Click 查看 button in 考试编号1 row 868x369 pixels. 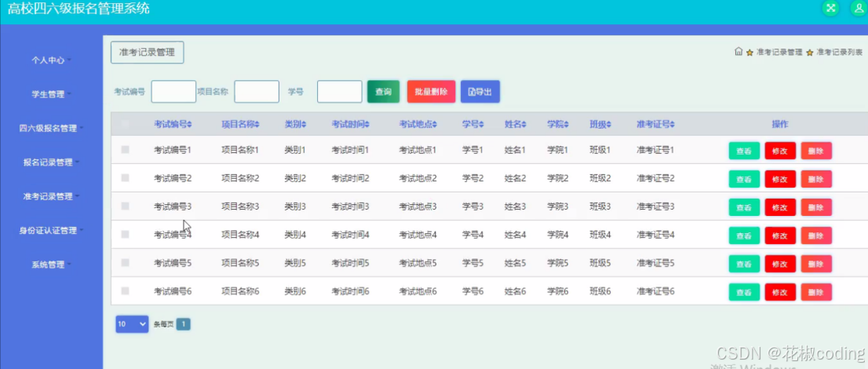[744, 151]
